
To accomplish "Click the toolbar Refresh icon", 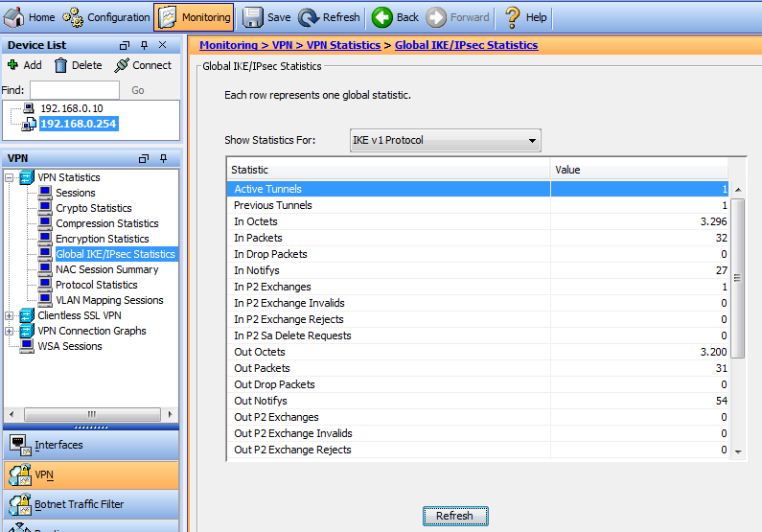I will pos(329,17).
